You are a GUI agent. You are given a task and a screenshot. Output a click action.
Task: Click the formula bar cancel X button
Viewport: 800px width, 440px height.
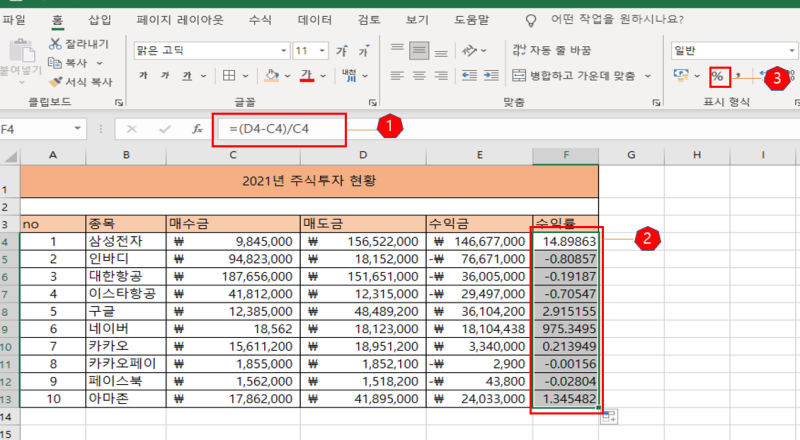click(x=132, y=129)
